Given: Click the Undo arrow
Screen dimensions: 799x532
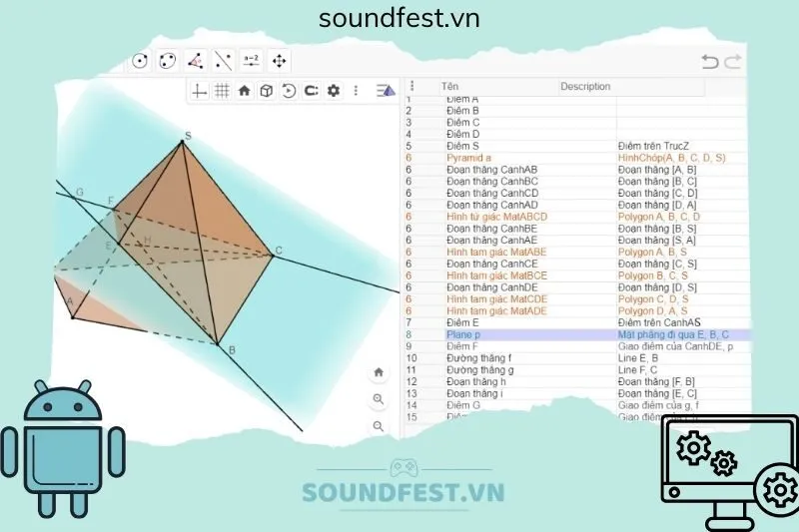Looking at the screenshot, I should pos(710,62).
